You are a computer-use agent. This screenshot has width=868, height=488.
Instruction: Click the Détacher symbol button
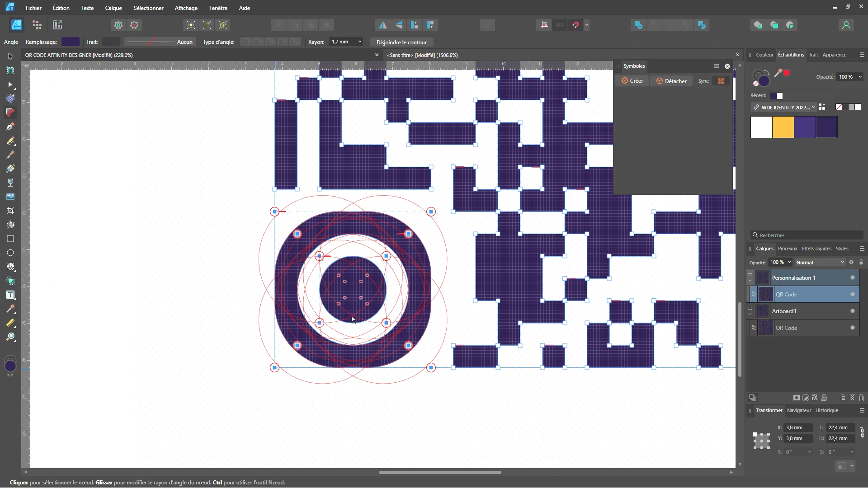coord(671,81)
